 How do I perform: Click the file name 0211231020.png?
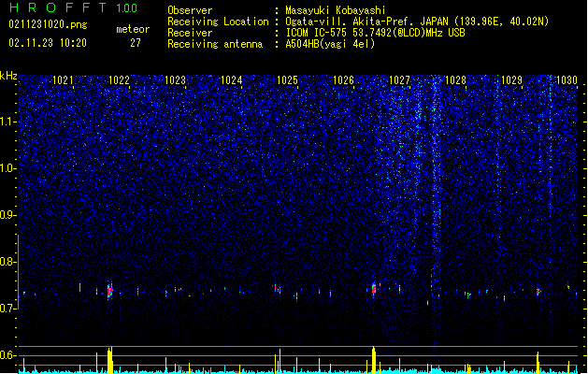tap(48, 24)
